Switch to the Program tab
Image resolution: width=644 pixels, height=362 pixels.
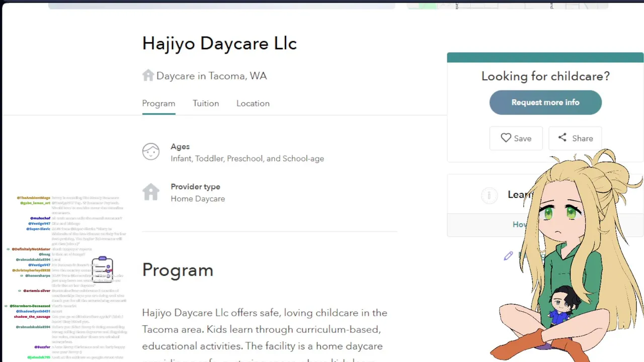coord(158,103)
